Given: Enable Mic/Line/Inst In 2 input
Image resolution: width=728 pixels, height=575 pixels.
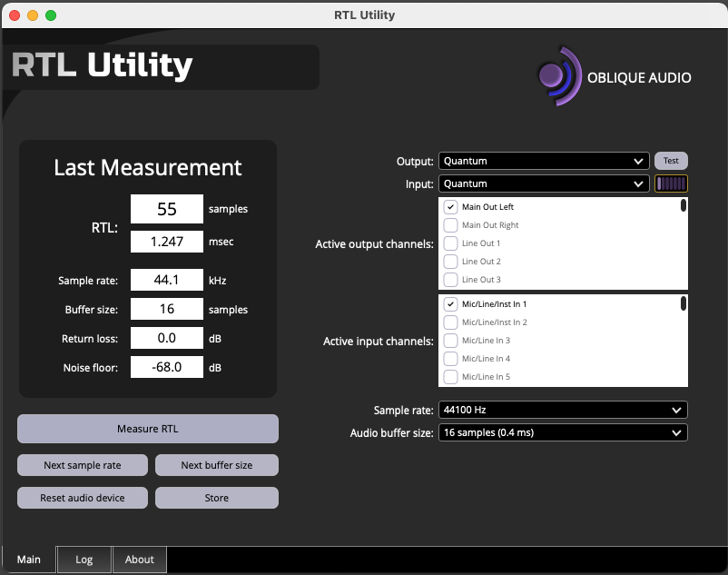Looking at the screenshot, I should click(x=450, y=322).
